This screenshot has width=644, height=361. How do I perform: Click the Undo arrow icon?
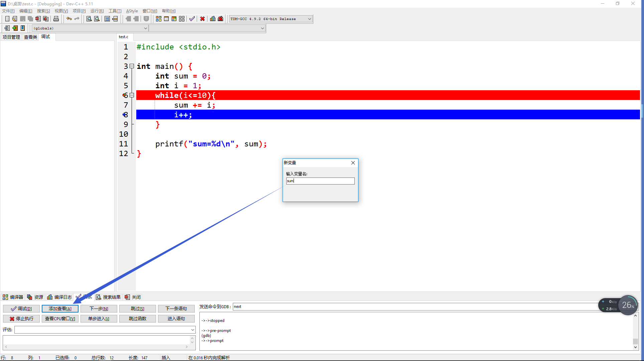point(69,19)
